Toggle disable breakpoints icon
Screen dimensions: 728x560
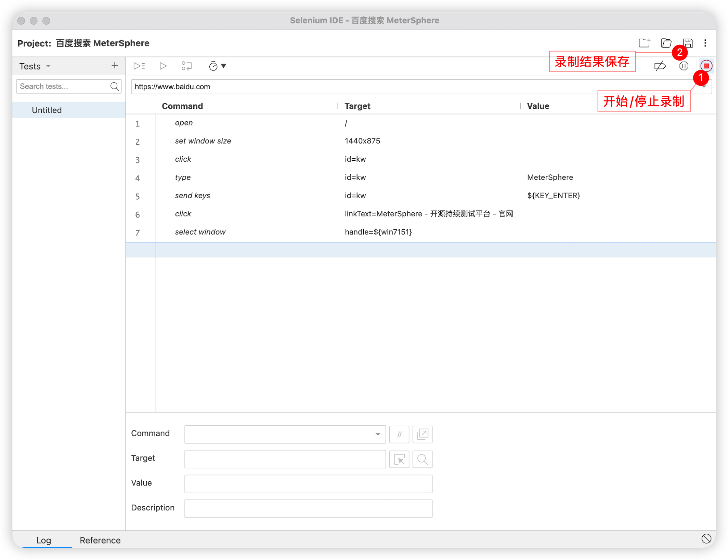tap(660, 66)
